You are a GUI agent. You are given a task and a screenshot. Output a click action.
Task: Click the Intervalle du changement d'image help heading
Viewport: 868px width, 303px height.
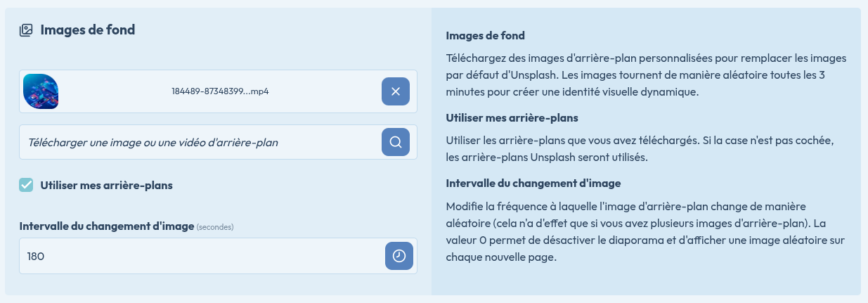(x=533, y=183)
